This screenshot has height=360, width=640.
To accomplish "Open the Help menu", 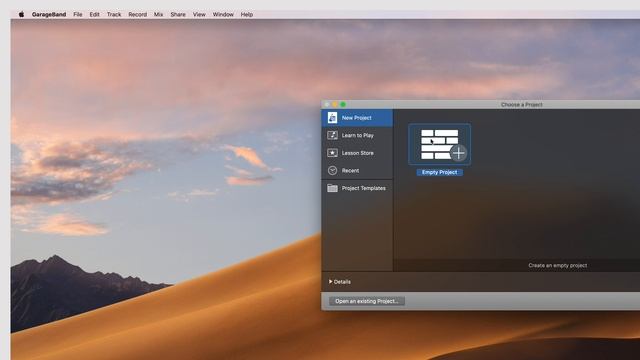I will click(x=247, y=14).
